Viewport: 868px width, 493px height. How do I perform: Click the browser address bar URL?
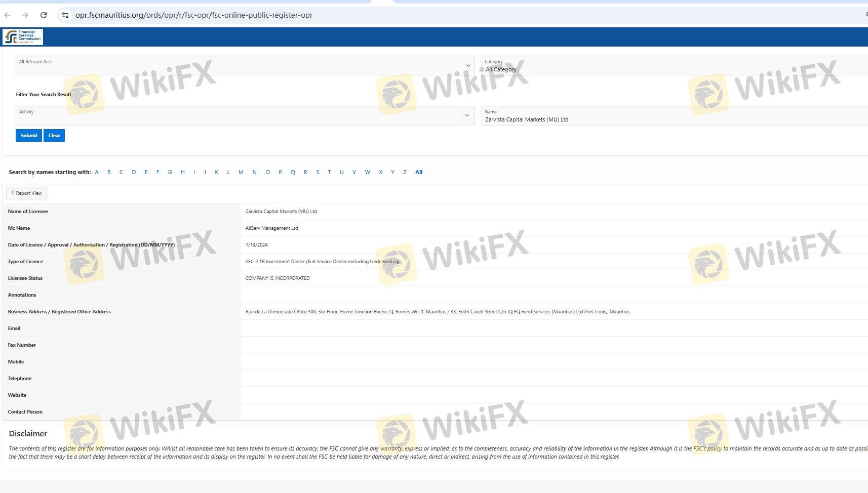click(194, 15)
